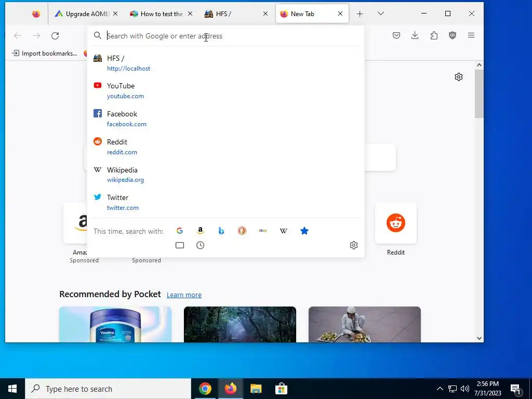Search open Tabs icon
This screenshot has width=532, height=399.
pyautogui.click(x=180, y=245)
